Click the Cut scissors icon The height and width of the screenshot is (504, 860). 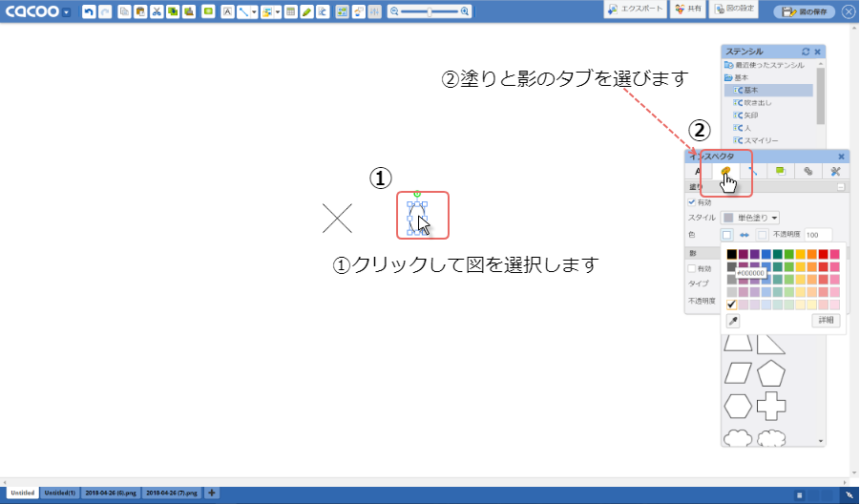point(157,11)
